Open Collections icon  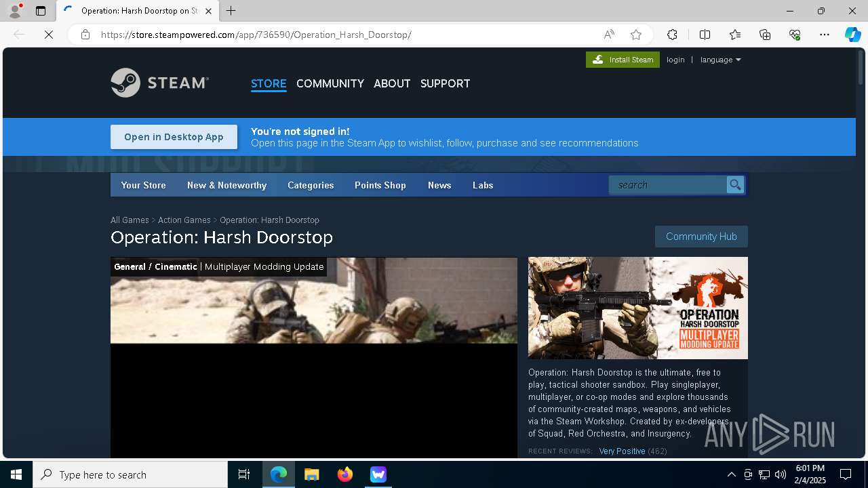765,35
